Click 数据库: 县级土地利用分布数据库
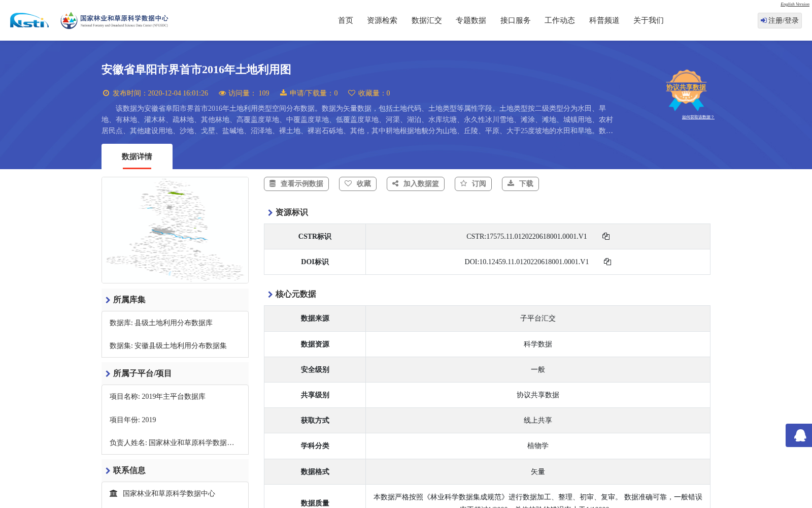The width and height of the screenshot is (812, 508). pyautogui.click(x=161, y=323)
